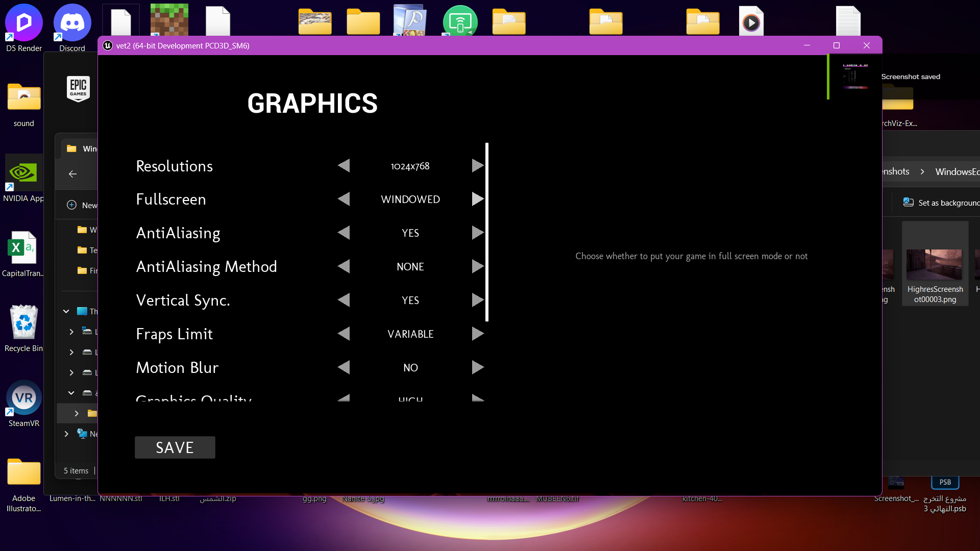
Task: Click the New button in Explorer
Action: [83, 205]
